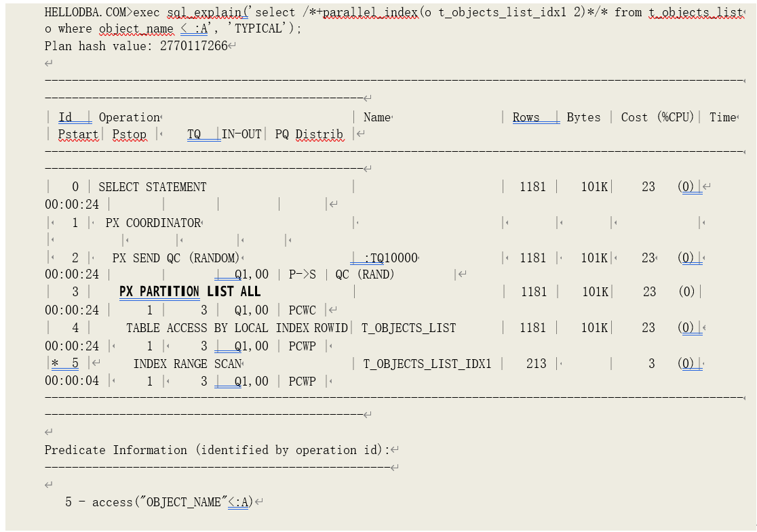The height and width of the screenshot is (532, 757).
Task: Select the Pstart header text
Action: [x=78, y=134]
